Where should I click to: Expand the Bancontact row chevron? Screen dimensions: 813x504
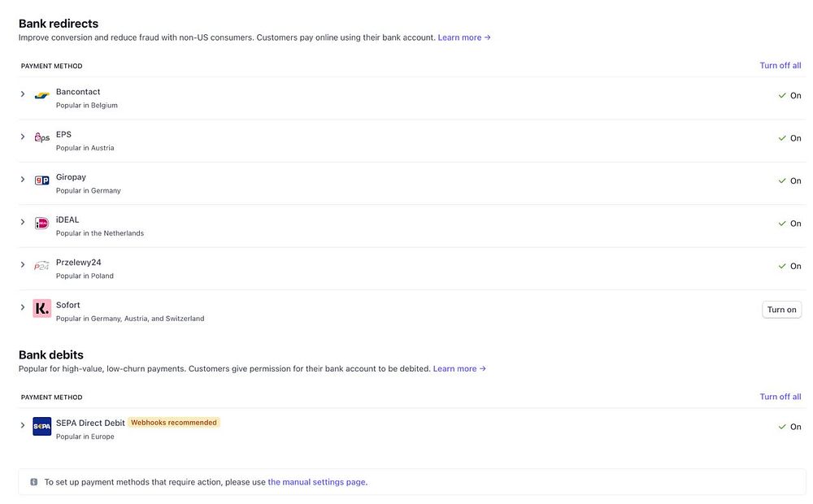(23, 94)
